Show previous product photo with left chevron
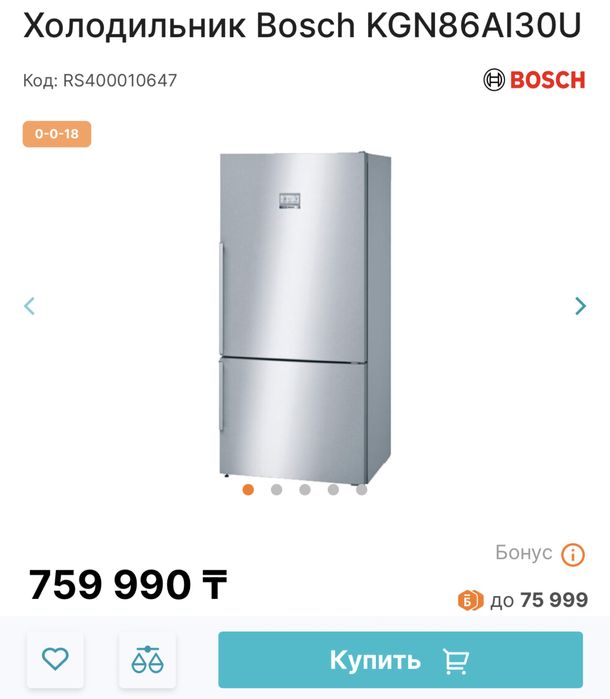This screenshot has width=610, height=699. [x=29, y=306]
